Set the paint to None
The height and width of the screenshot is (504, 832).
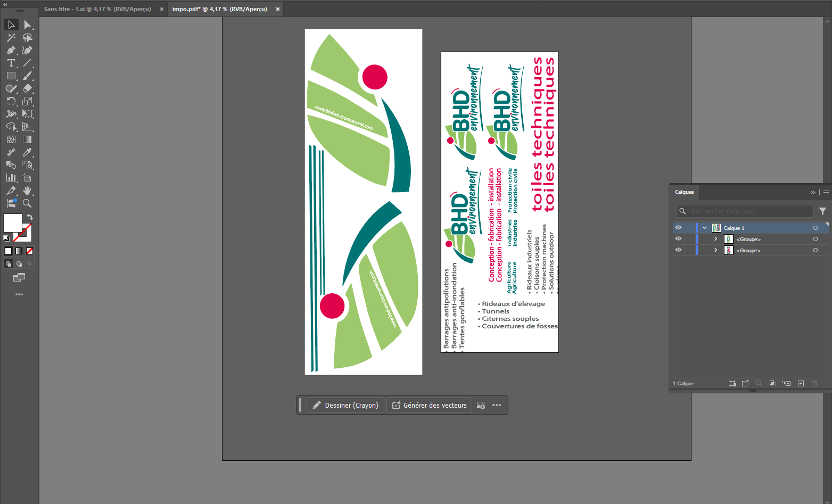pos(29,251)
